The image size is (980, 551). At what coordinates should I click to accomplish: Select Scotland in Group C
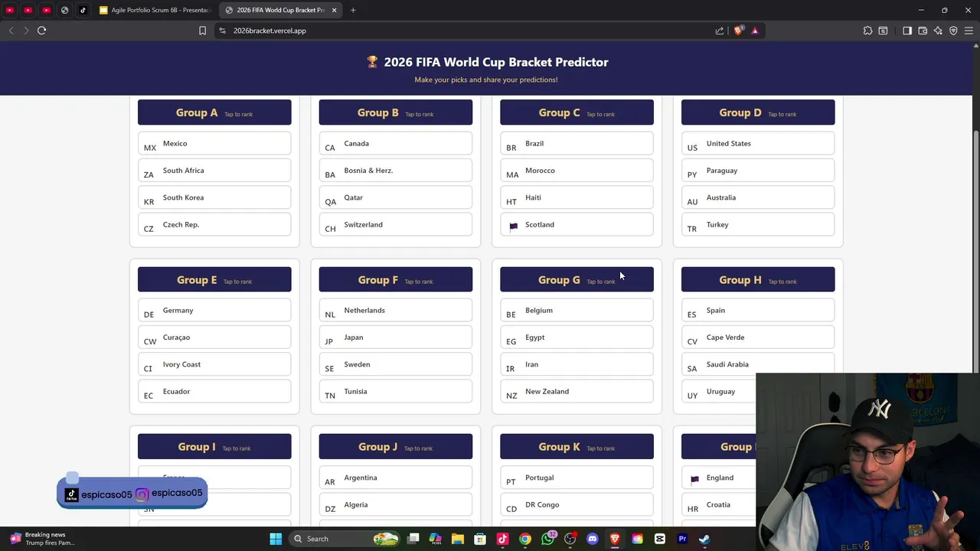tap(577, 224)
